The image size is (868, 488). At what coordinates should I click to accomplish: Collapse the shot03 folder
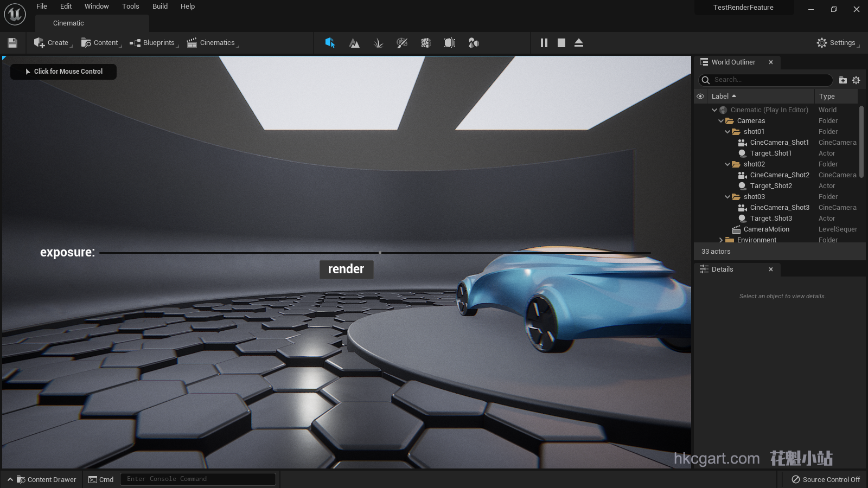727,197
